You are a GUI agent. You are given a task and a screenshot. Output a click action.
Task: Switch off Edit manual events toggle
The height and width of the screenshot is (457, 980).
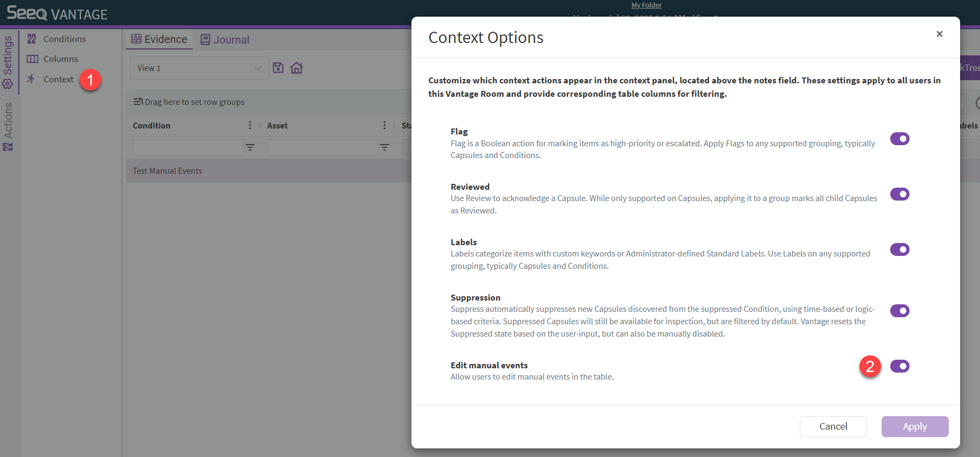click(x=899, y=366)
